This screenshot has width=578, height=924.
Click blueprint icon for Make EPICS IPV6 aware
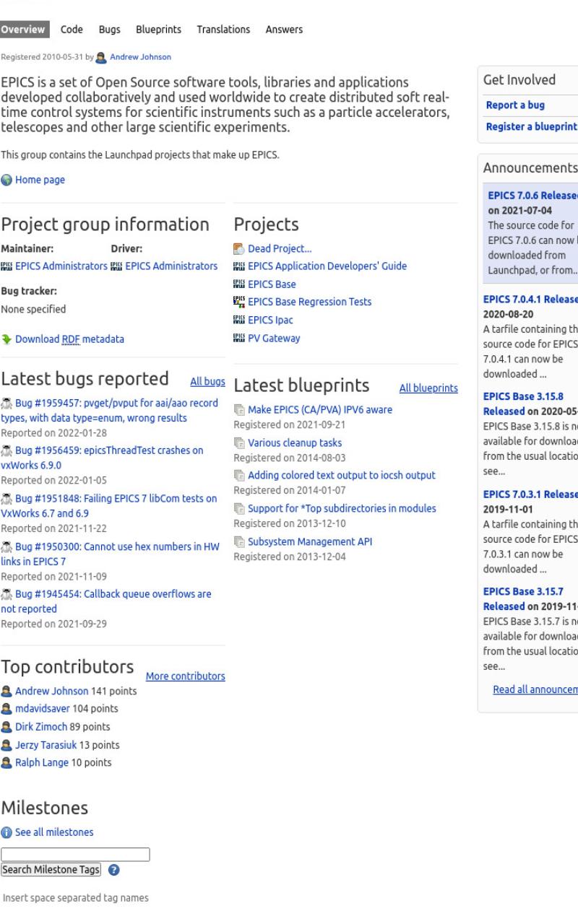tap(239, 410)
